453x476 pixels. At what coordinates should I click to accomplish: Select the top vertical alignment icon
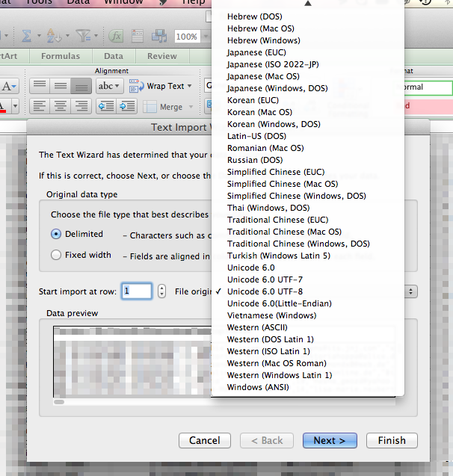(40, 86)
